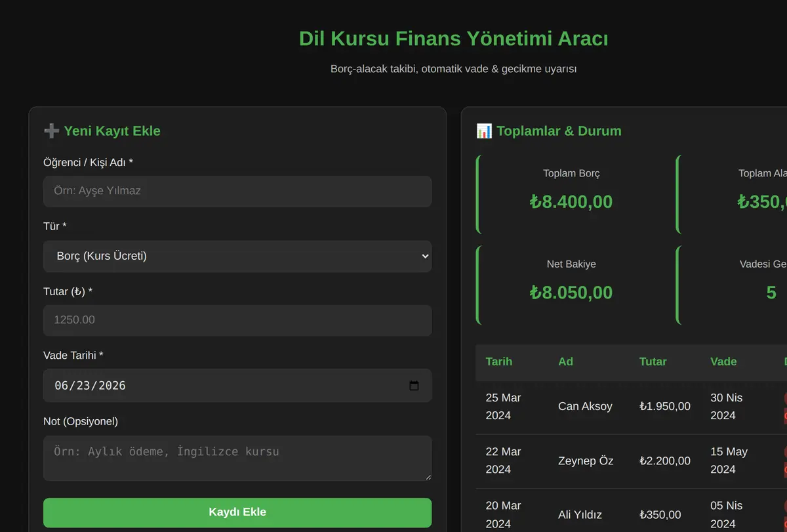Select the Ali Yıldız name cell
The width and height of the screenshot is (787, 532).
580,515
